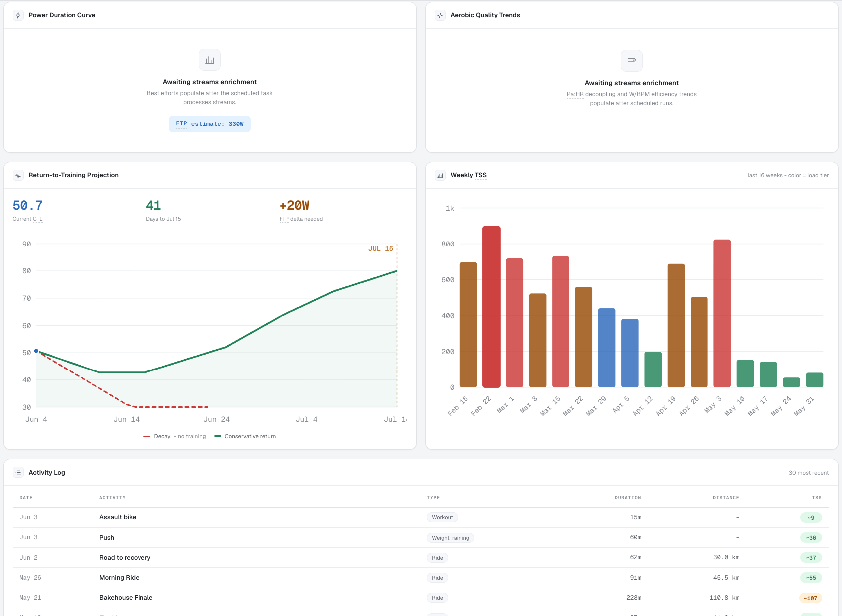The height and width of the screenshot is (616, 842).
Task: Click the Weekly TSS title
Action: click(469, 175)
